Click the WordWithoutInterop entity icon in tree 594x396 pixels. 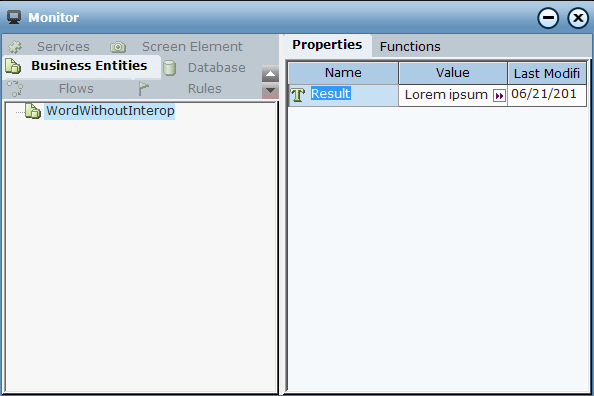pos(33,111)
